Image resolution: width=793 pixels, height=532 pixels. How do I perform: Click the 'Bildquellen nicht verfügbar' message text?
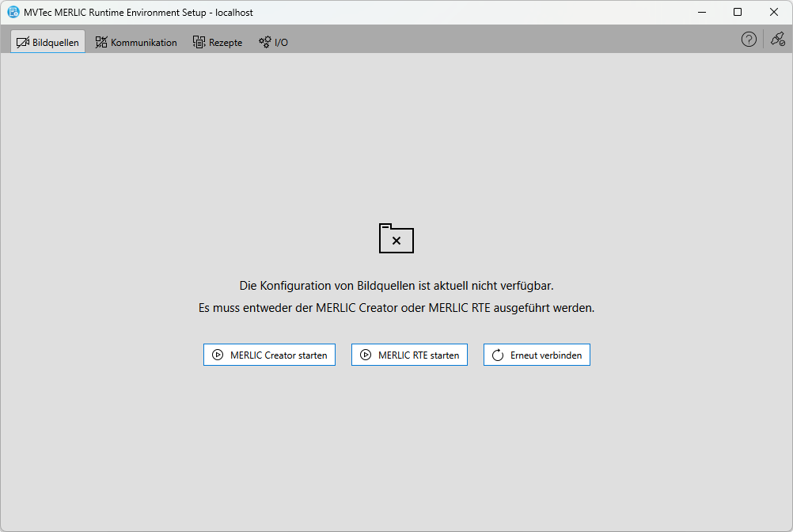click(396, 286)
